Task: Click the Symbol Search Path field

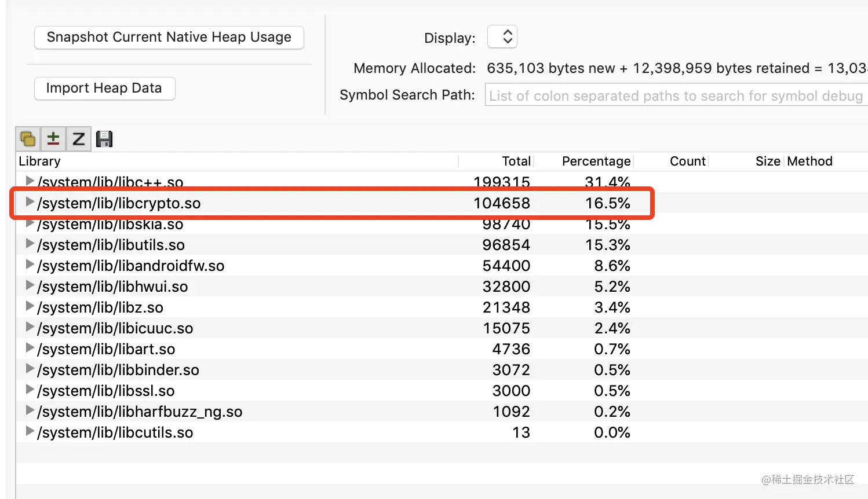Action: pyautogui.click(x=676, y=96)
